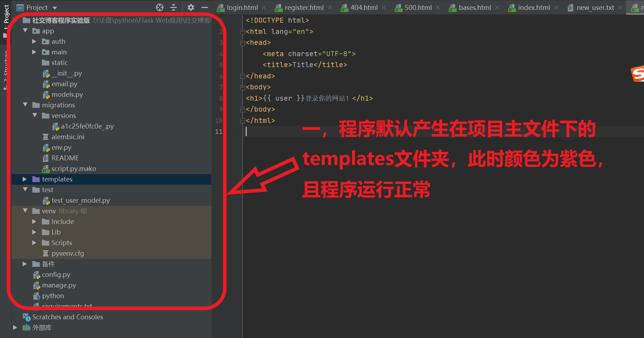Open the Project view dropdown

tap(54, 7)
